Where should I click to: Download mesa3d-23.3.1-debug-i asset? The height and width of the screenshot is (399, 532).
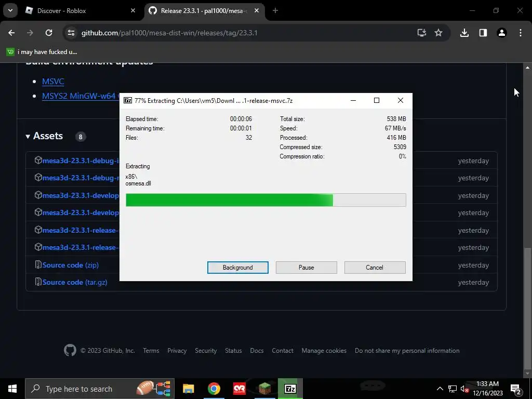pos(81,161)
